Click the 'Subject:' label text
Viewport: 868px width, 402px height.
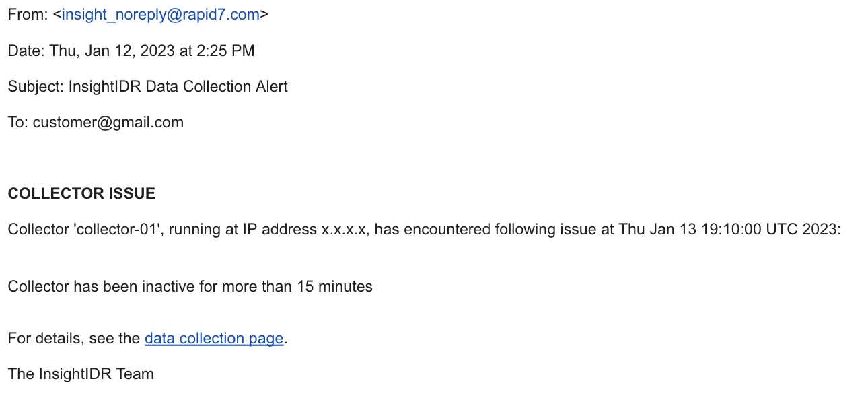(x=36, y=86)
